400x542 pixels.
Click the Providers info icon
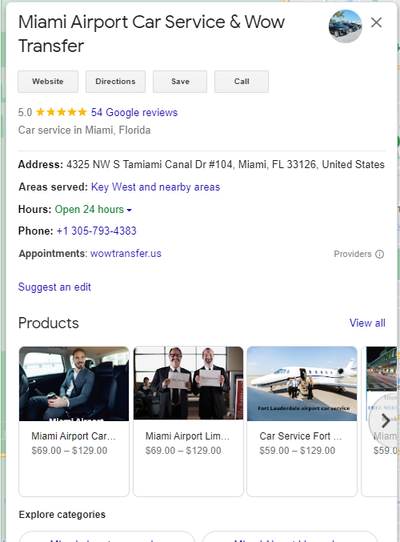coord(380,254)
